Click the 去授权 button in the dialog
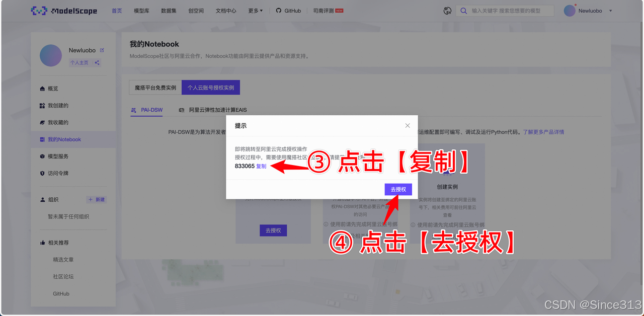Image resolution: width=644 pixels, height=316 pixels. 398,189
